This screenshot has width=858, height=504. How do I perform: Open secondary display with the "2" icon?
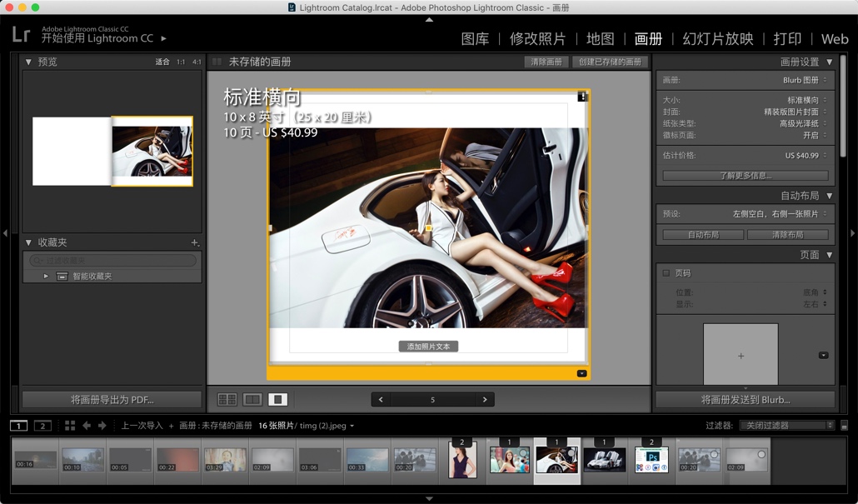(x=42, y=426)
